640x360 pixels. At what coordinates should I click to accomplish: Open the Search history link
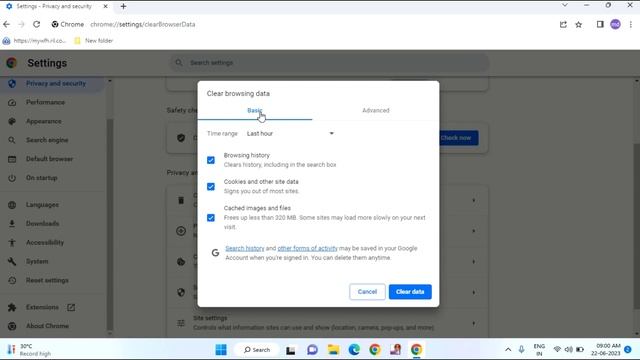[x=245, y=248]
